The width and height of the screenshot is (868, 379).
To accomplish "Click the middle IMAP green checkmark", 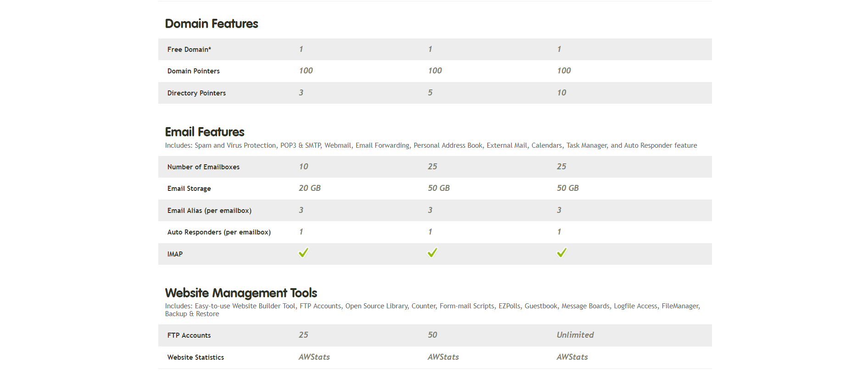I will (432, 253).
